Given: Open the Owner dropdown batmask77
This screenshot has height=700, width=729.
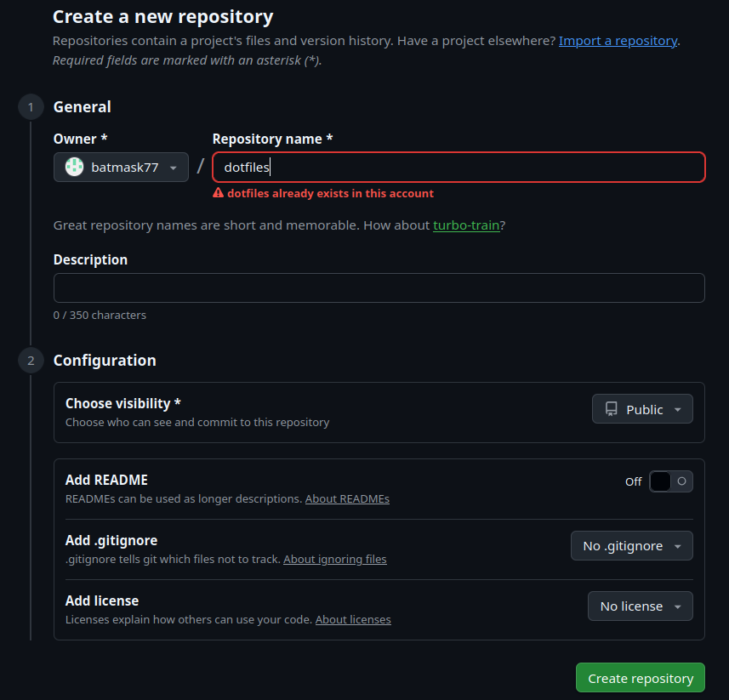Looking at the screenshot, I should 121,168.
